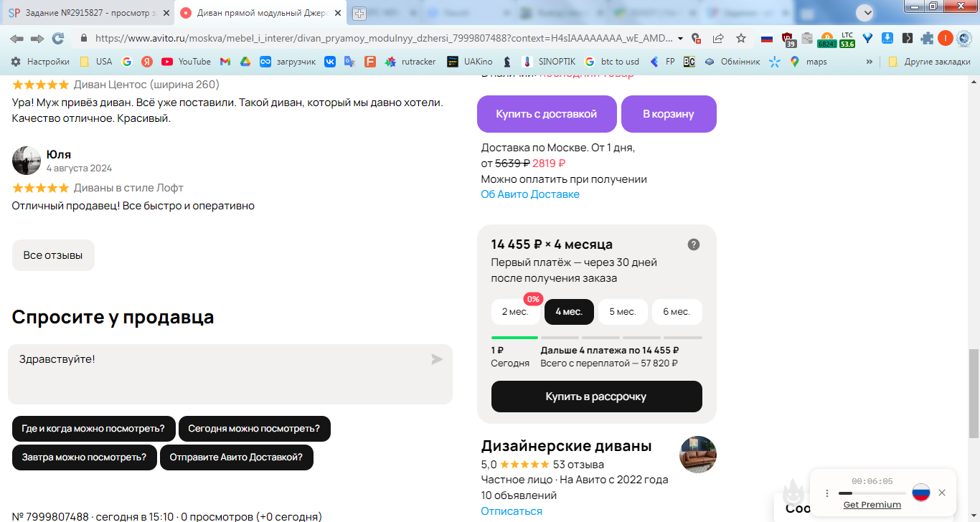The width and height of the screenshot is (980, 522).
Task: Click the blue download arrow extension
Action: (x=887, y=39)
